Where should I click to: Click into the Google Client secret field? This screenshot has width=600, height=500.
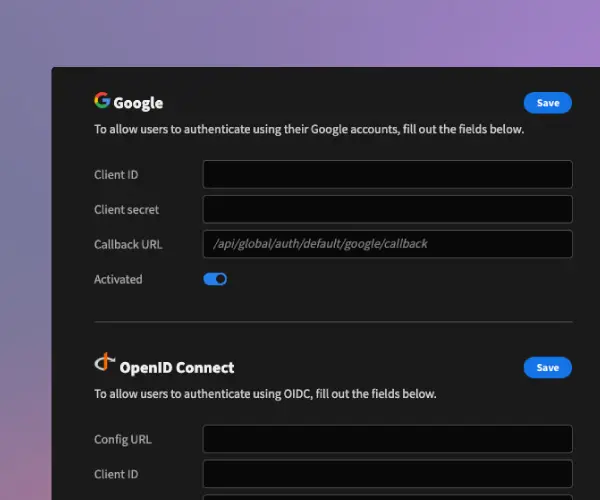tap(387, 210)
